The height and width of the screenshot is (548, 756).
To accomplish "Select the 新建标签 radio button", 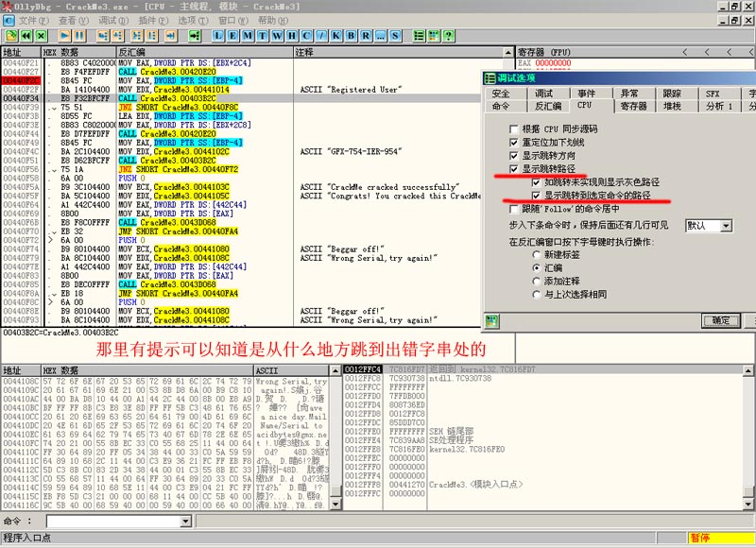I will (x=536, y=254).
